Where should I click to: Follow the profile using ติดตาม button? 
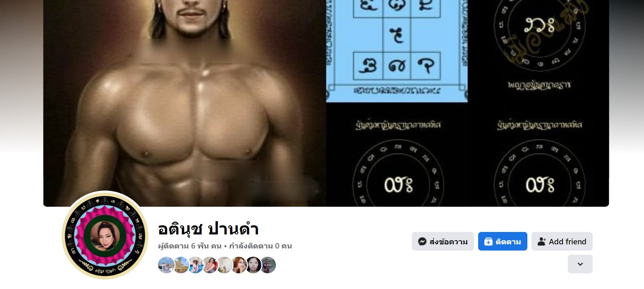click(x=503, y=241)
